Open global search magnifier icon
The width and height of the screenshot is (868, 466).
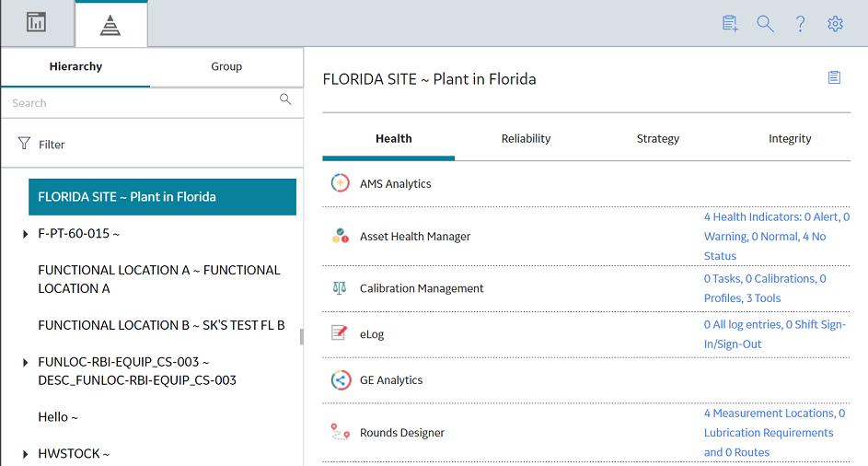(x=765, y=23)
